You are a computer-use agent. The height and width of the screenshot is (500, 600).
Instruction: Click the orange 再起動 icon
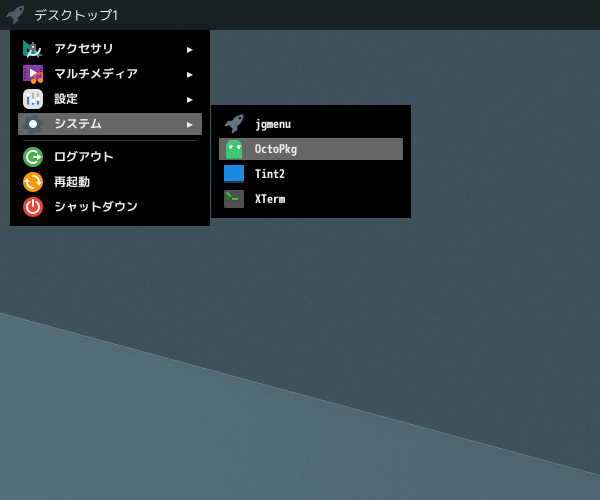(33, 182)
